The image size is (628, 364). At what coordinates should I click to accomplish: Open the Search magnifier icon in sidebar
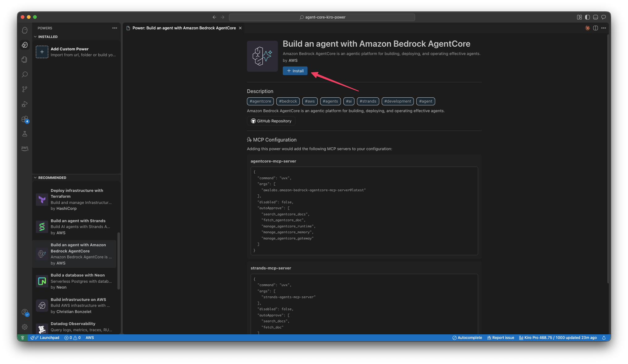point(25,74)
